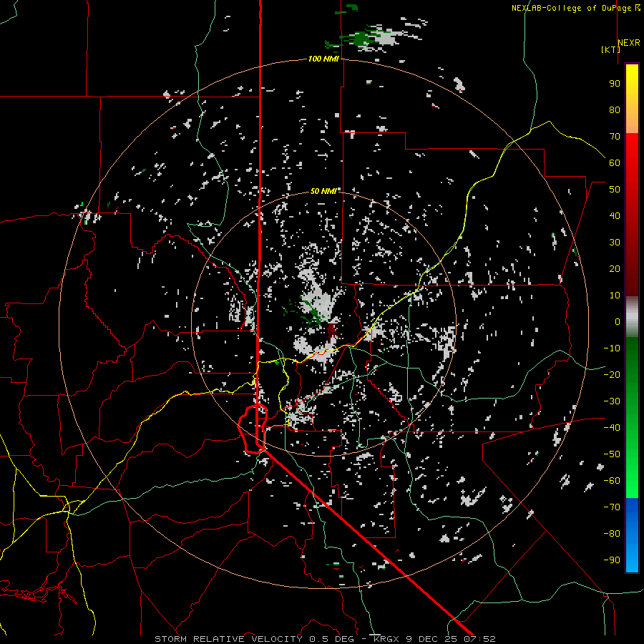Click the gray zero-velocity segment of the color bar
The width and height of the screenshot is (644, 644).
pos(632,317)
